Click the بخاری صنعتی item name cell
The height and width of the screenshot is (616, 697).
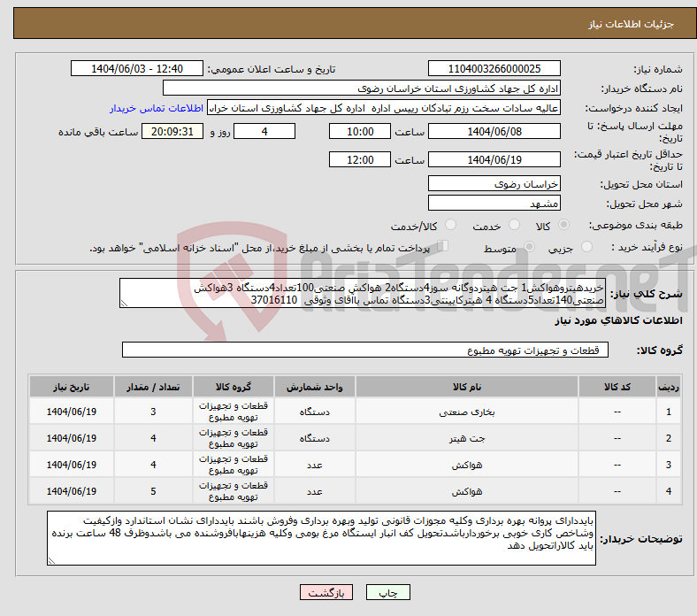click(467, 412)
